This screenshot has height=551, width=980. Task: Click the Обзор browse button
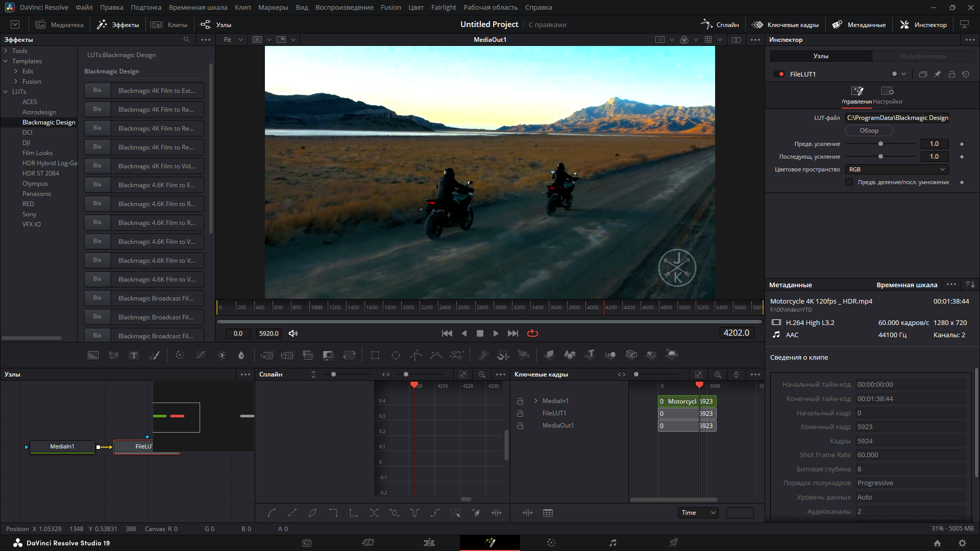click(x=869, y=131)
